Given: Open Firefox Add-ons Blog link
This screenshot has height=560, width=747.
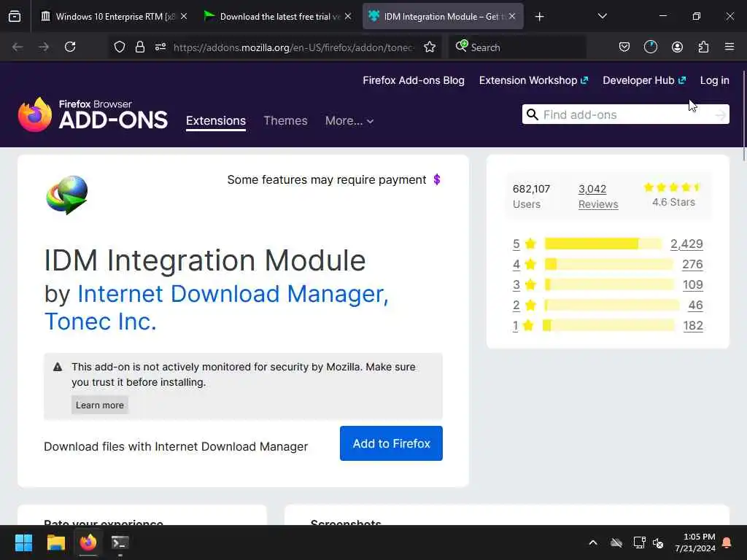Looking at the screenshot, I should click(414, 80).
